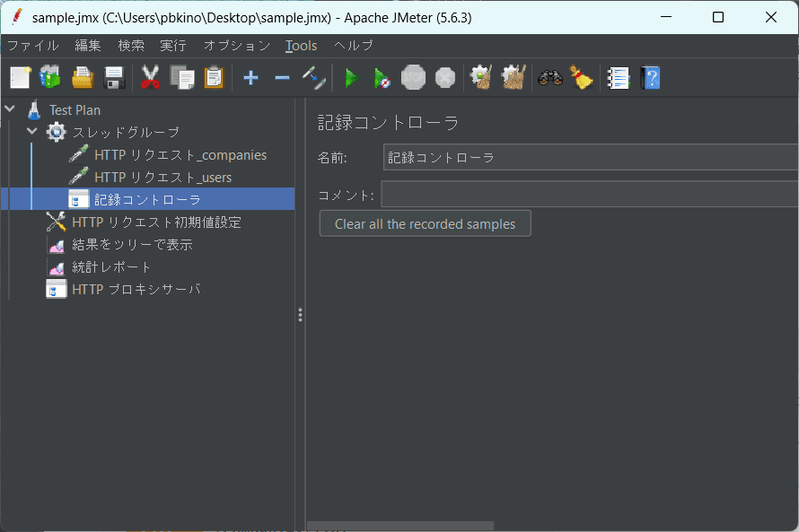Screen dimensions: 799x532
Task: Open Search with binoculars icon
Action: pyautogui.click(x=550, y=78)
